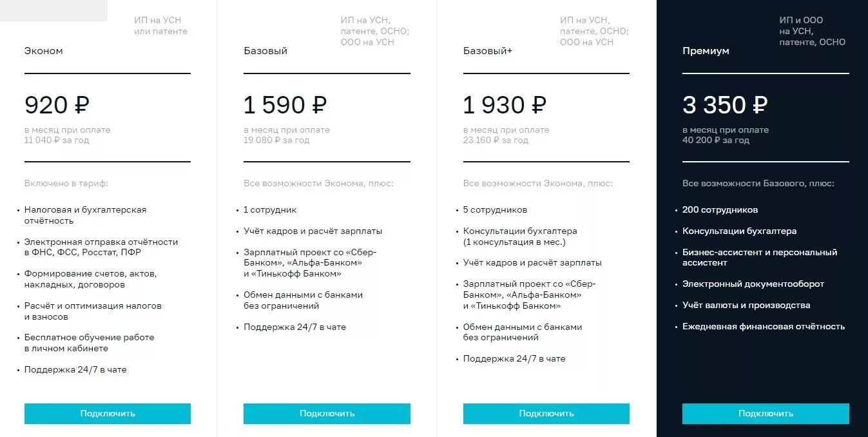Click Подключить under Базовый plan

pyautogui.click(x=327, y=414)
